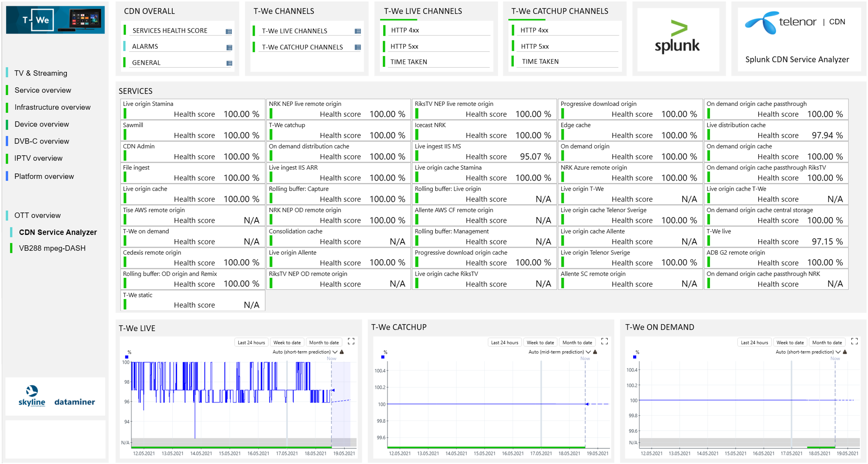Select Sawmill service tile

click(x=193, y=131)
